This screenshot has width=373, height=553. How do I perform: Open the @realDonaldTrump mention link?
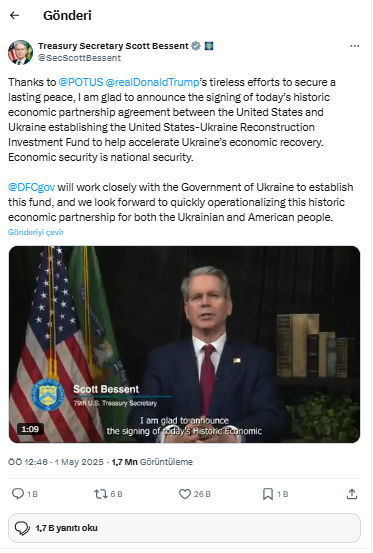[x=152, y=82]
